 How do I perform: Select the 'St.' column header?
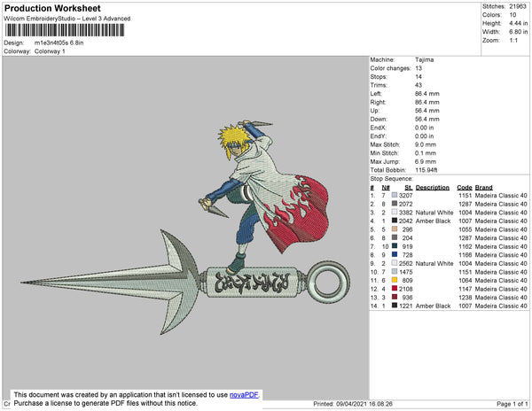pos(409,188)
